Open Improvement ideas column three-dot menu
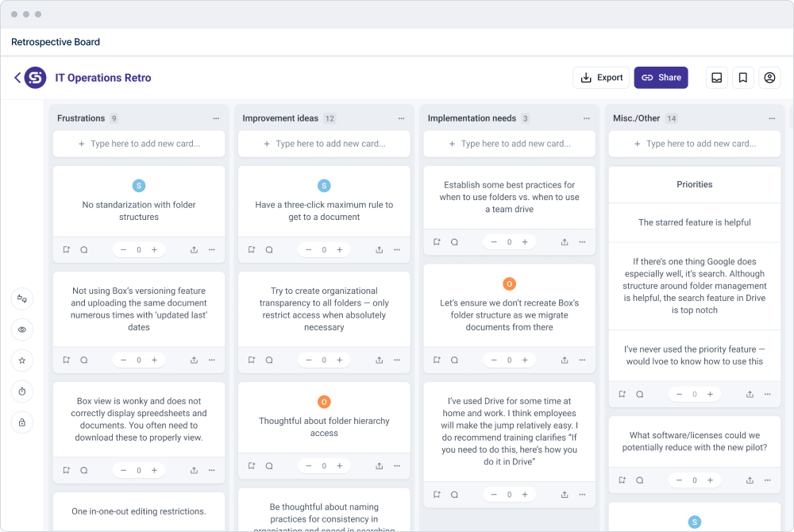The height and width of the screenshot is (532, 794). (401, 118)
